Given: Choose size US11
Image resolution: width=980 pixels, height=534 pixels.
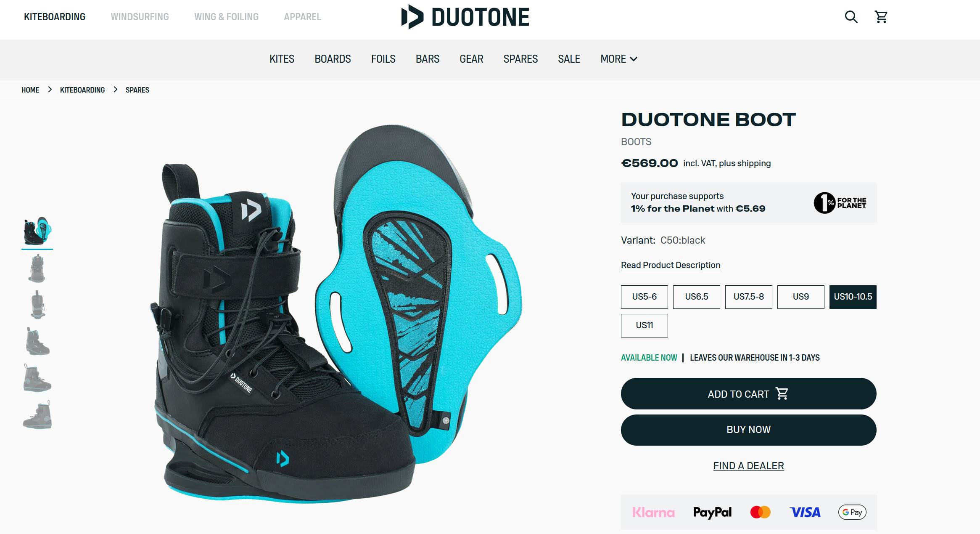Looking at the screenshot, I should click(x=644, y=325).
